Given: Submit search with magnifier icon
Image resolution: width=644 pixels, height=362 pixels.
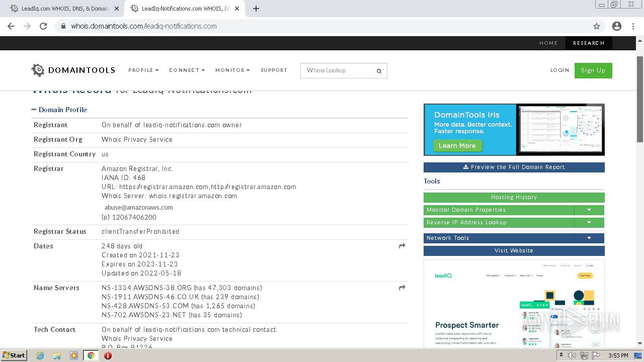Looking at the screenshot, I should 379,71.
